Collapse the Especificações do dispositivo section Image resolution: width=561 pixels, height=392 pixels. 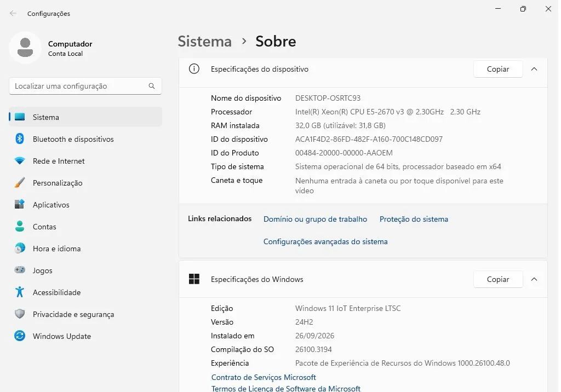(x=534, y=69)
